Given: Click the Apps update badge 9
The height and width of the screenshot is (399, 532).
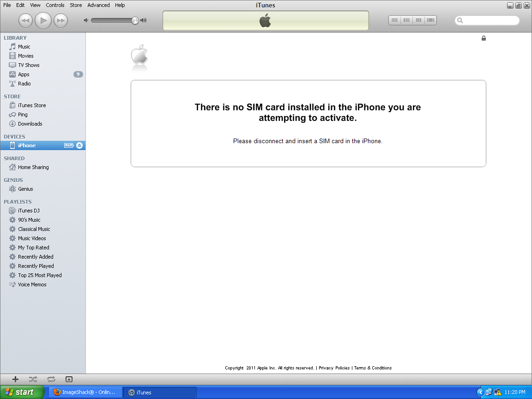Looking at the screenshot, I should tap(78, 74).
